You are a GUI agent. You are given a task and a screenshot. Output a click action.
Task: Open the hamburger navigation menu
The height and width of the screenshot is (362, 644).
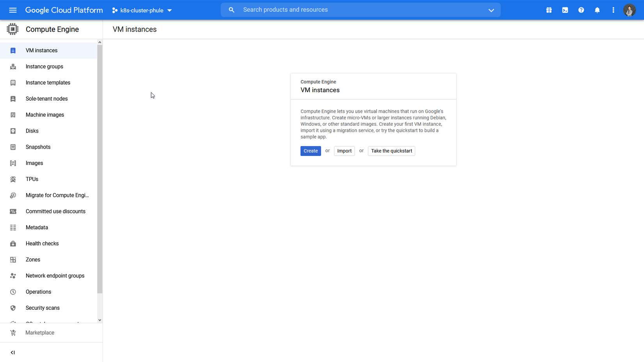tap(13, 10)
